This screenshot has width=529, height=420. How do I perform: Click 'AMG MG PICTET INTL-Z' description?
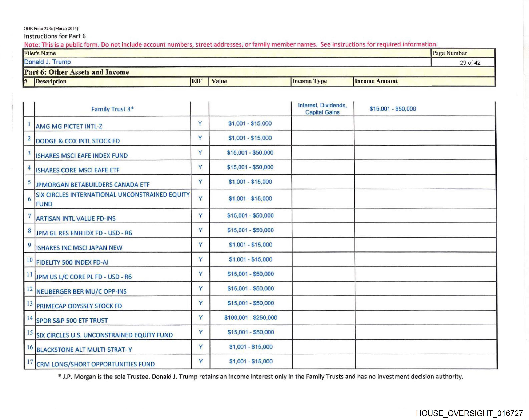coord(69,126)
